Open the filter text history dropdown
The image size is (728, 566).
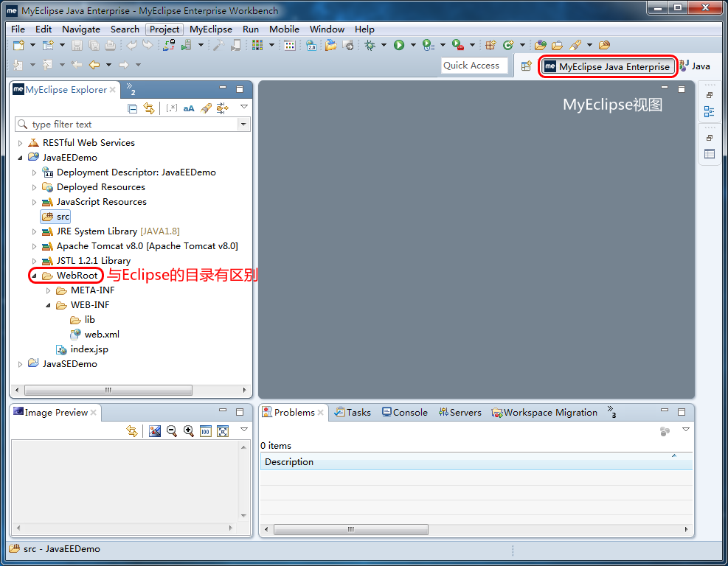243,125
